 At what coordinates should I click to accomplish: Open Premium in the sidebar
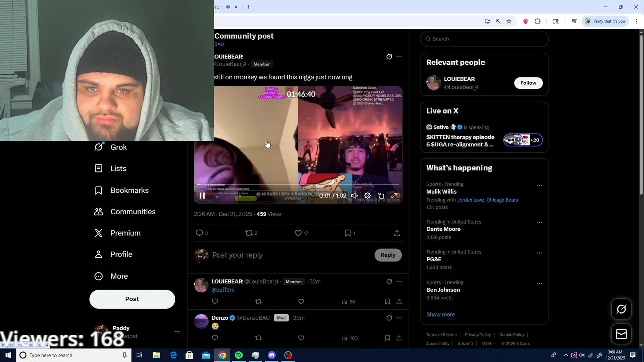117,233
